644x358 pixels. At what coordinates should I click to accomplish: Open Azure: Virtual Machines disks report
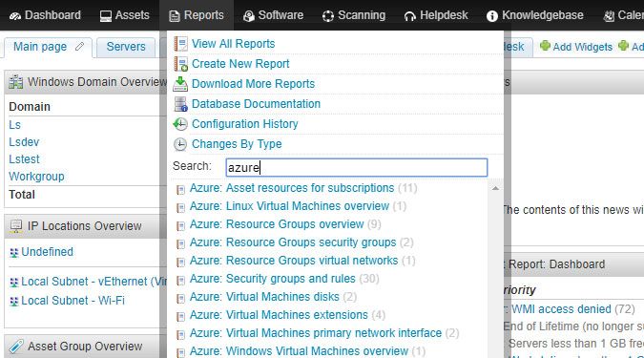pos(264,297)
